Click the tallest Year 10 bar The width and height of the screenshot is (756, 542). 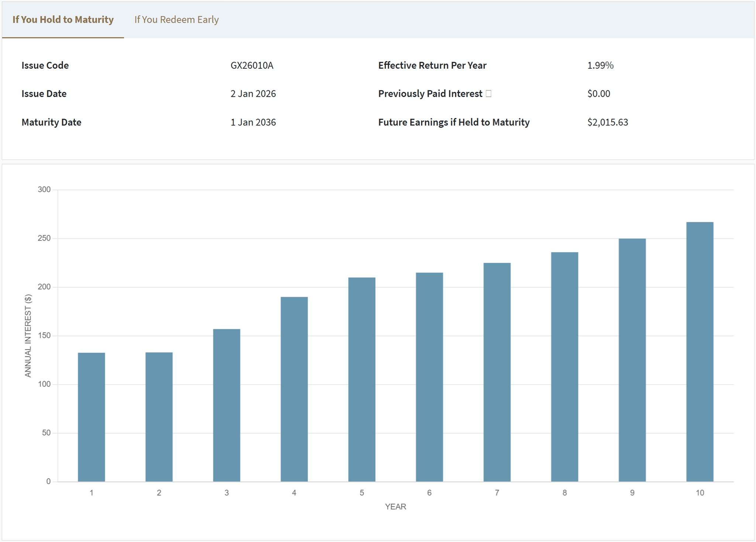[x=700, y=352]
